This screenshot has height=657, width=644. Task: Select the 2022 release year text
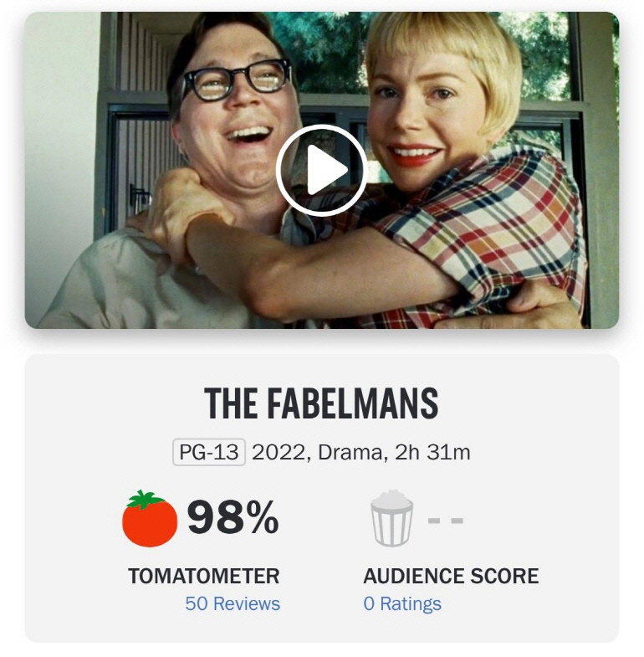pyautogui.click(x=278, y=452)
